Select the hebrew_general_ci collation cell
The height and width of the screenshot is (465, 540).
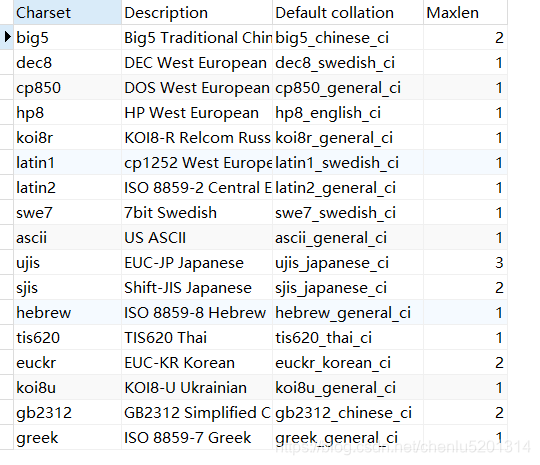click(x=347, y=312)
